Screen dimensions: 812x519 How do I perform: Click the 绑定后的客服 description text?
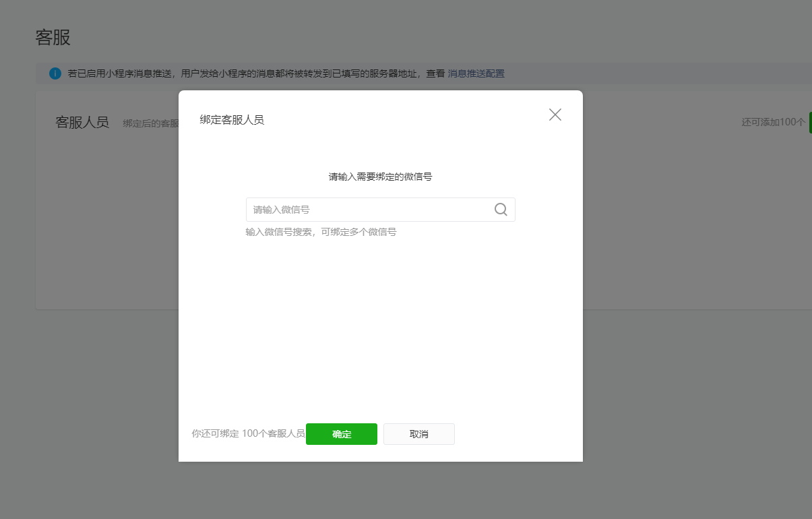(x=150, y=123)
